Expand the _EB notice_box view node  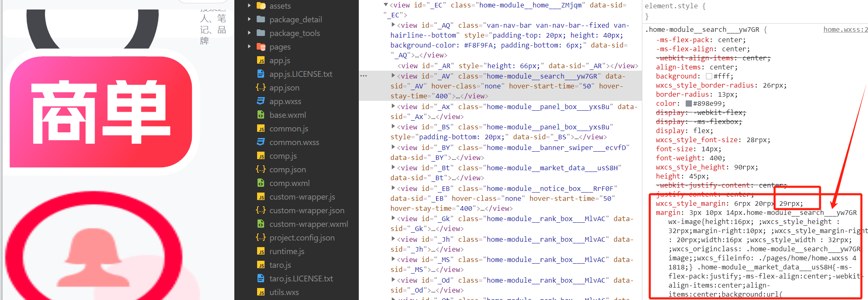click(x=393, y=188)
